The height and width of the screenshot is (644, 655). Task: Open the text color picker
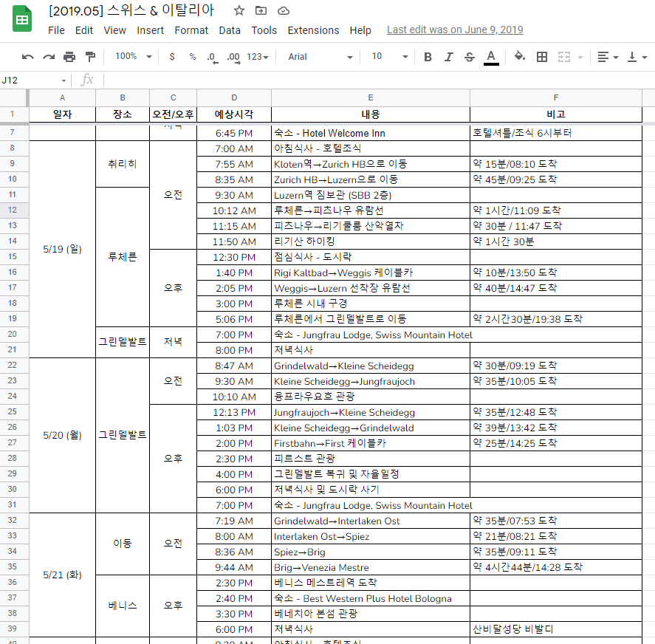pos(491,58)
